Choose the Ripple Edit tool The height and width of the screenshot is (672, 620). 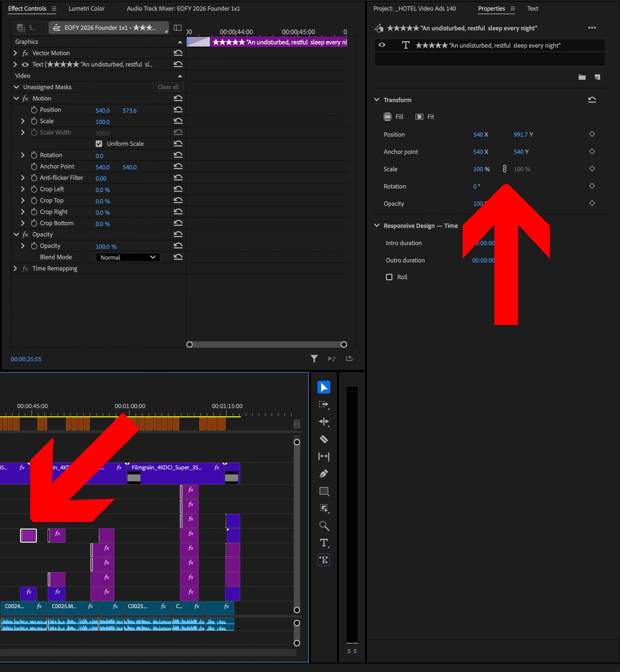324,422
